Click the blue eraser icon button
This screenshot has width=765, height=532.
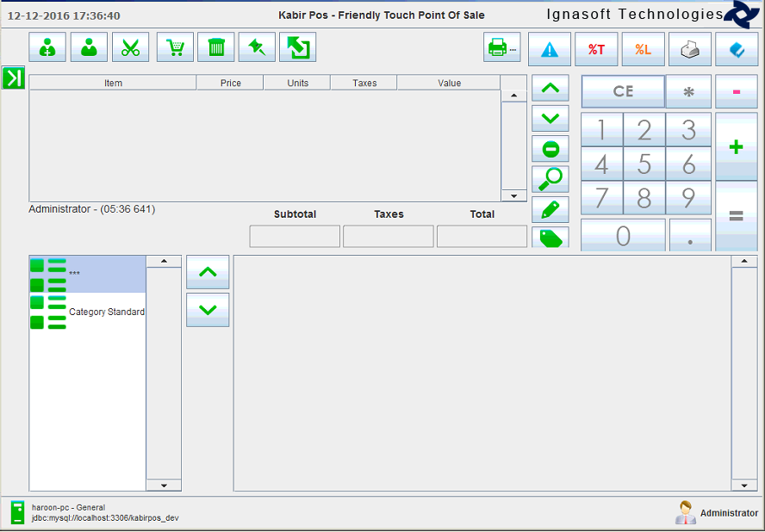(x=737, y=49)
